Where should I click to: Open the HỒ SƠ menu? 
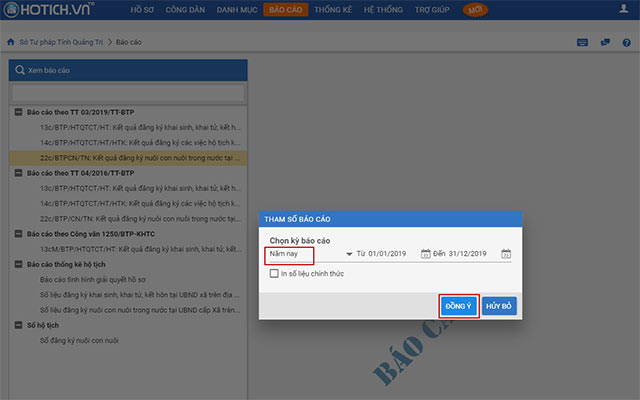coord(142,10)
